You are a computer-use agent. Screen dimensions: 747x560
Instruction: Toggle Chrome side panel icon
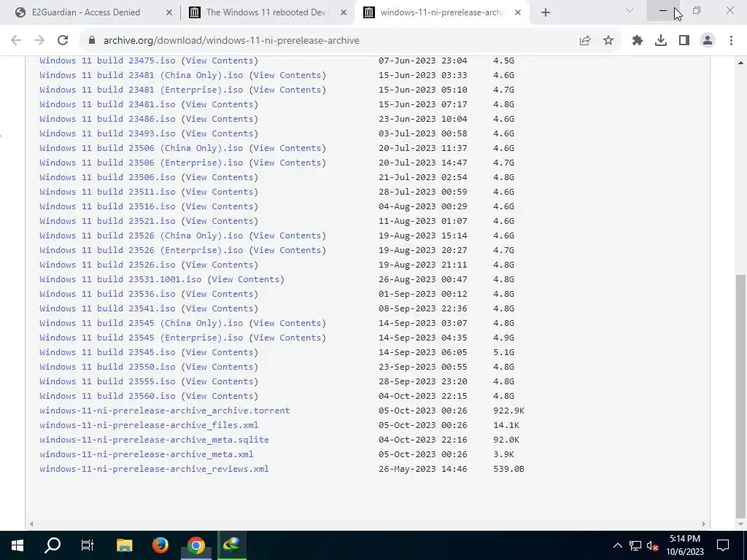coord(684,41)
